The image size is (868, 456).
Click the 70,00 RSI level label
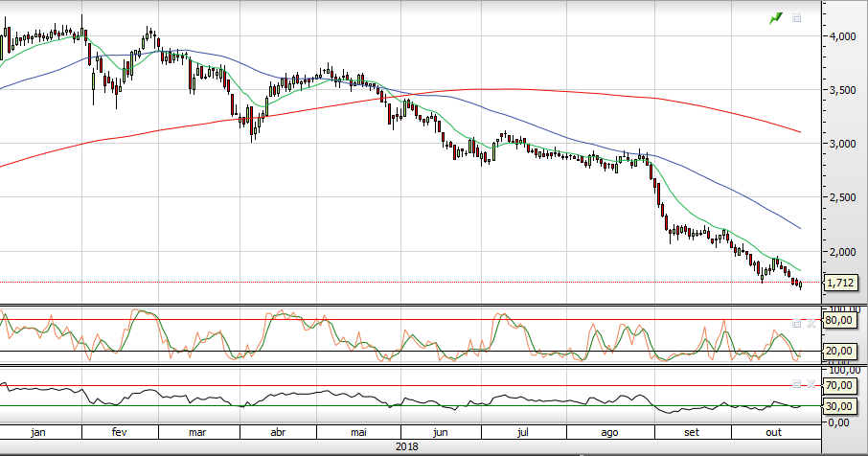tap(838, 385)
